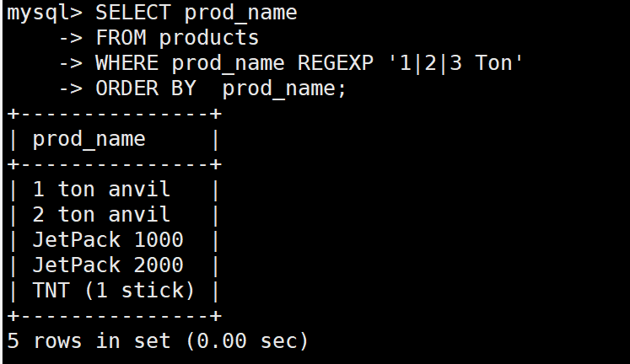The height and width of the screenshot is (364, 630).
Task: Click the 'TNT (1 stick)' result row
Action: [114, 291]
